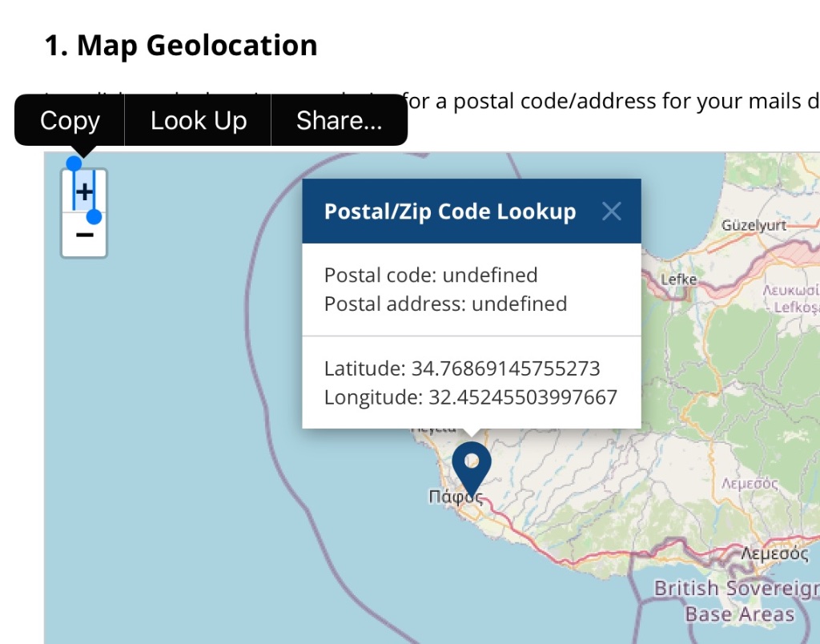Choose Look Up in the selection menu
Screen dimensions: 820x644
(x=199, y=121)
